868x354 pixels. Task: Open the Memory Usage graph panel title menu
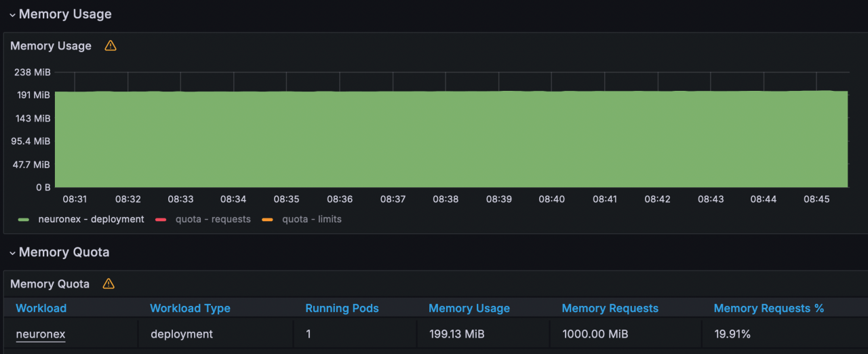coord(51,46)
